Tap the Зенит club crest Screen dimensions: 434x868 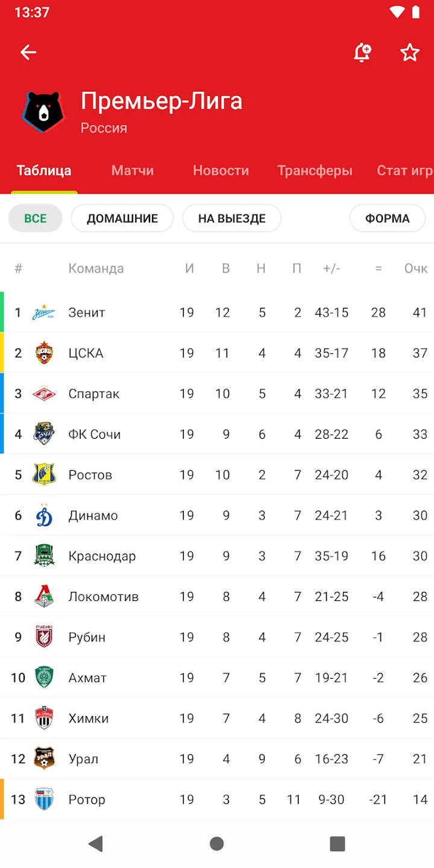[x=43, y=313]
